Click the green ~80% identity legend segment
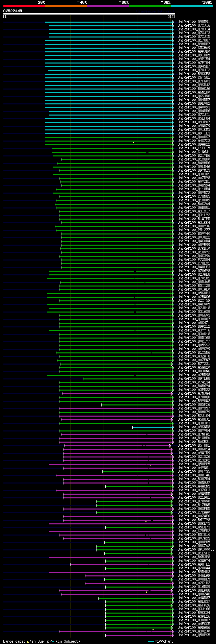Image resolution: width=216 pixels, height=644 pixels. tap(150, 6)
